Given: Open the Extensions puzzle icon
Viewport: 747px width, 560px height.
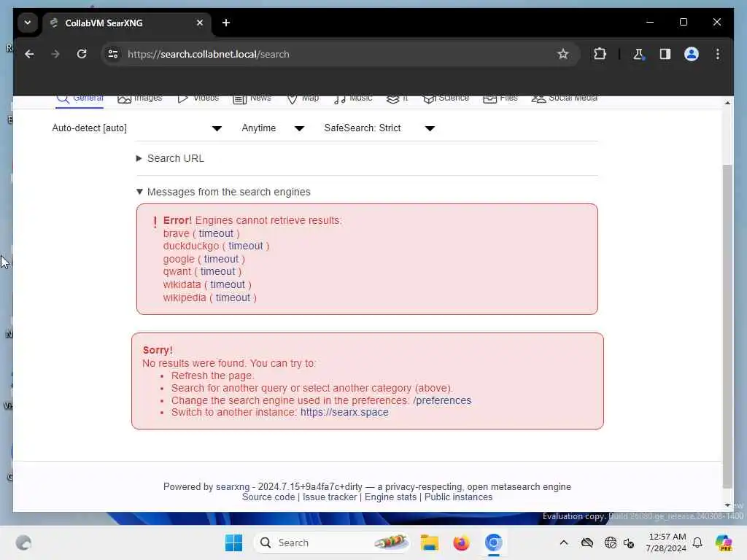Looking at the screenshot, I should point(600,54).
